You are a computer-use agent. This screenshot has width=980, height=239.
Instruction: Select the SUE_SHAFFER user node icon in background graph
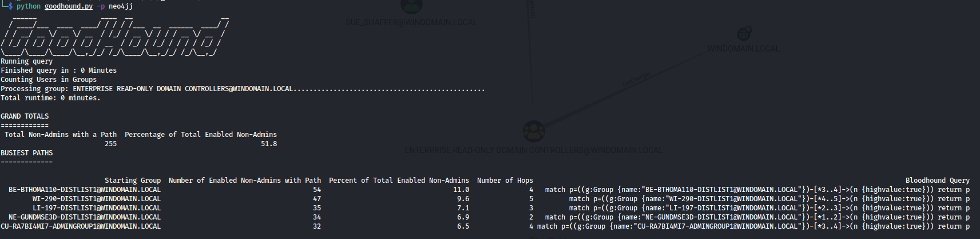[x=411, y=6]
